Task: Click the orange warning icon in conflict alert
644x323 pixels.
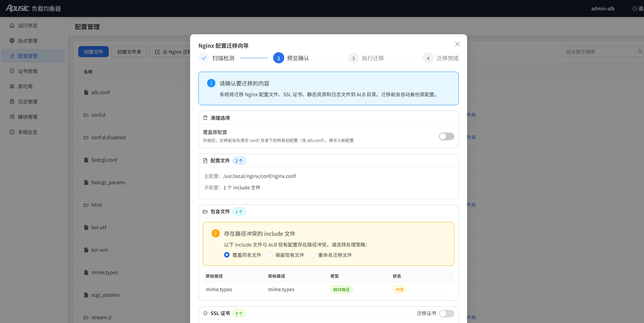Action: [216, 233]
